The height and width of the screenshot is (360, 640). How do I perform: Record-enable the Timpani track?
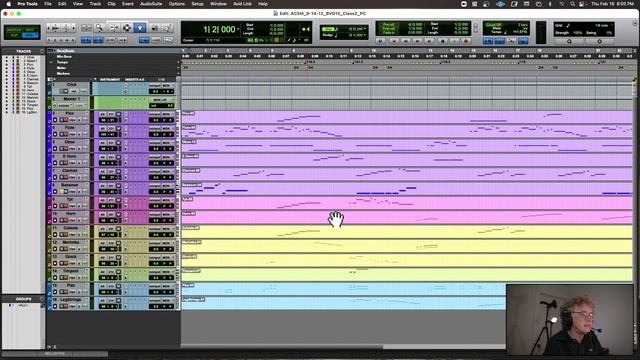(55, 278)
